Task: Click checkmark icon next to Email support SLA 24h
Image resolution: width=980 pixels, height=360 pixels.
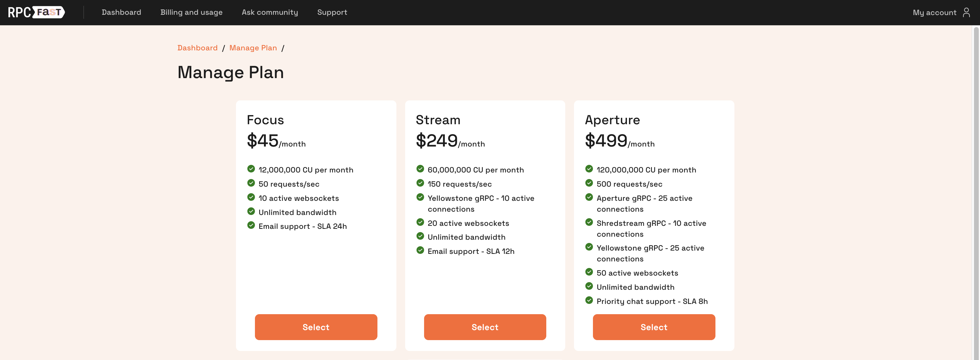Action: pyautogui.click(x=251, y=225)
